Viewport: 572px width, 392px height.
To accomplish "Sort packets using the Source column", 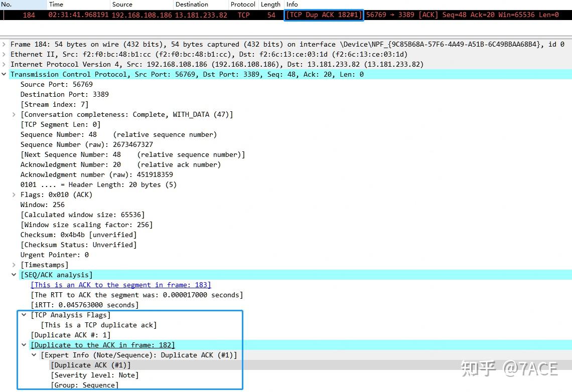I will coord(122,4).
